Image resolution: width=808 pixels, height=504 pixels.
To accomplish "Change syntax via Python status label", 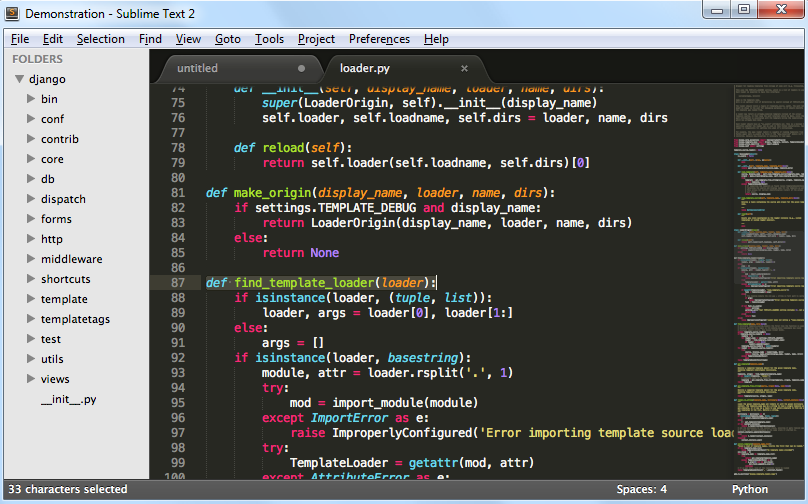I will click(x=750, y=489).
